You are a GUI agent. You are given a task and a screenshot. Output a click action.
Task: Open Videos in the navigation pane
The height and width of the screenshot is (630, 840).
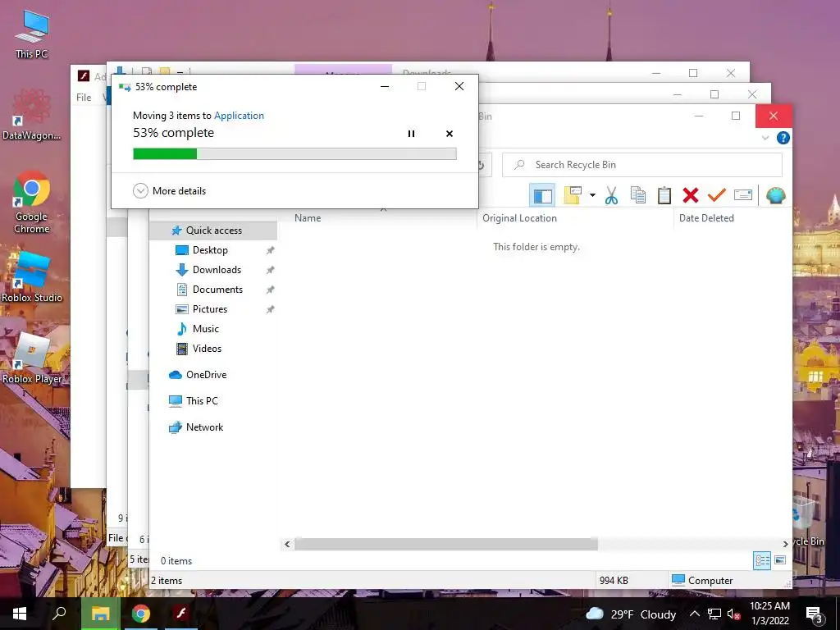click(x=207, y=349)
